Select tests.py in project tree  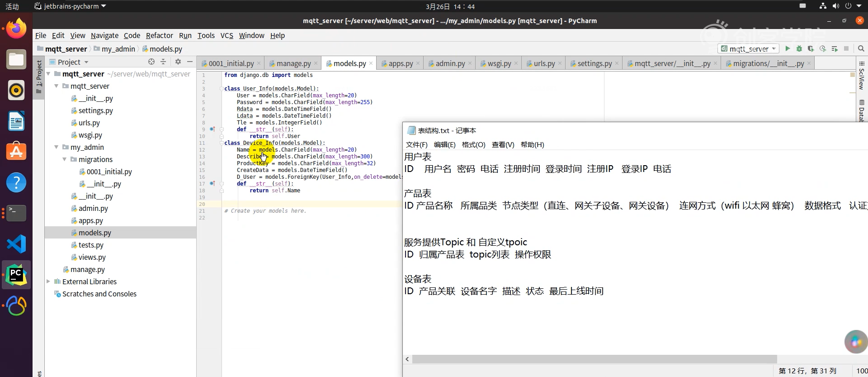[90, 245]
